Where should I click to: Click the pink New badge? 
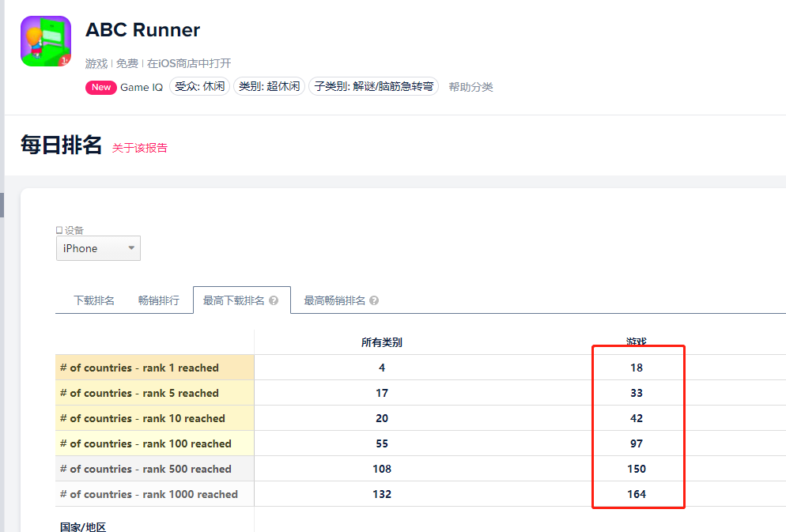point(100,88)
